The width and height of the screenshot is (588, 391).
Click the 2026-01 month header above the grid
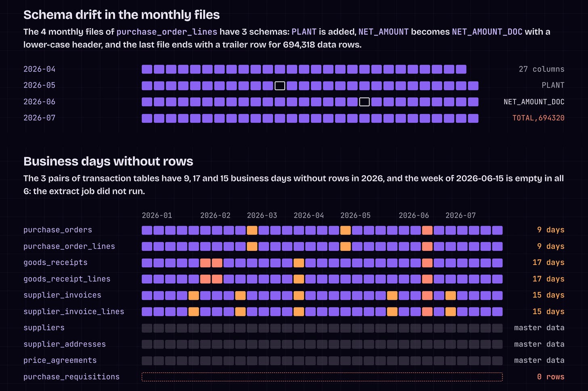(x=157, y=215)
